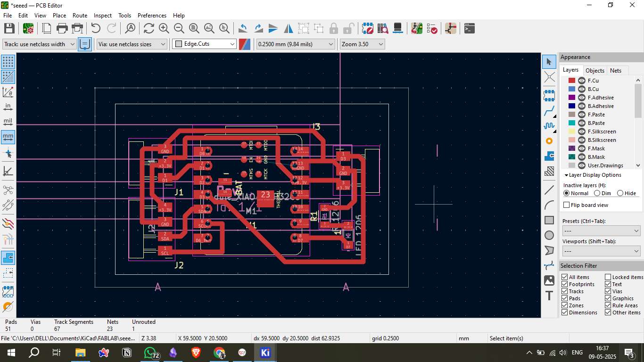Click the Save board icon

point(9,28)
